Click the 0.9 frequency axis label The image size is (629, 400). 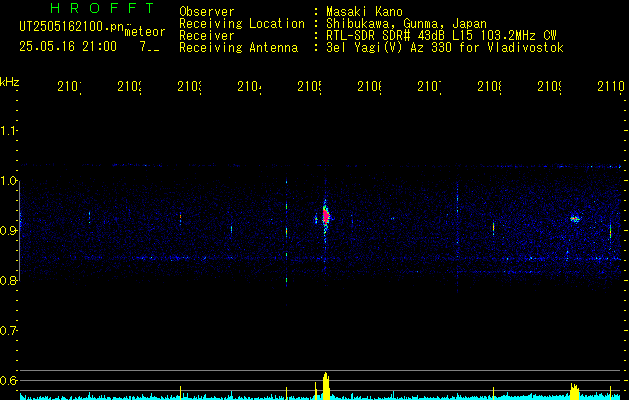click(8, 231)
